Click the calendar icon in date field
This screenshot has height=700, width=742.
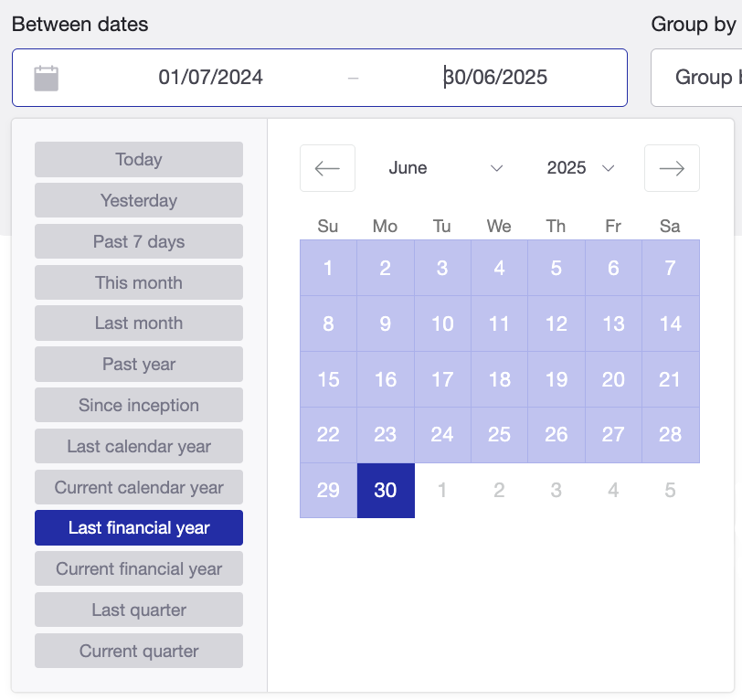tap(47, 78)
